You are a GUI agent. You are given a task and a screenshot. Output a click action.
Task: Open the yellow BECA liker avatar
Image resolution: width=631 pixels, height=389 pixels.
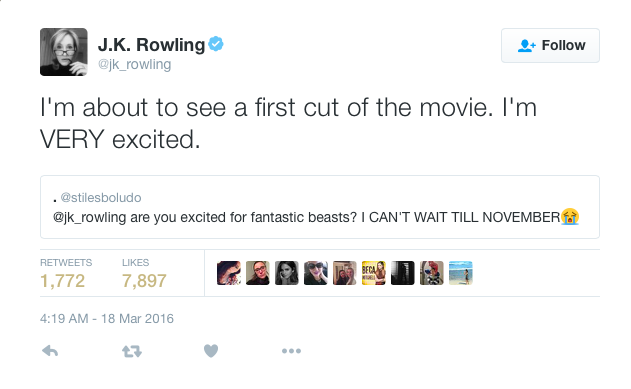click(x=373, y=273)
